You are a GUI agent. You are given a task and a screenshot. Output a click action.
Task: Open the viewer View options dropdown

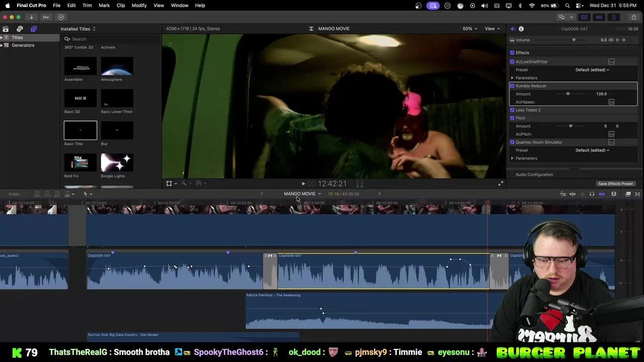pyautogui.click(x=492, y=29)
